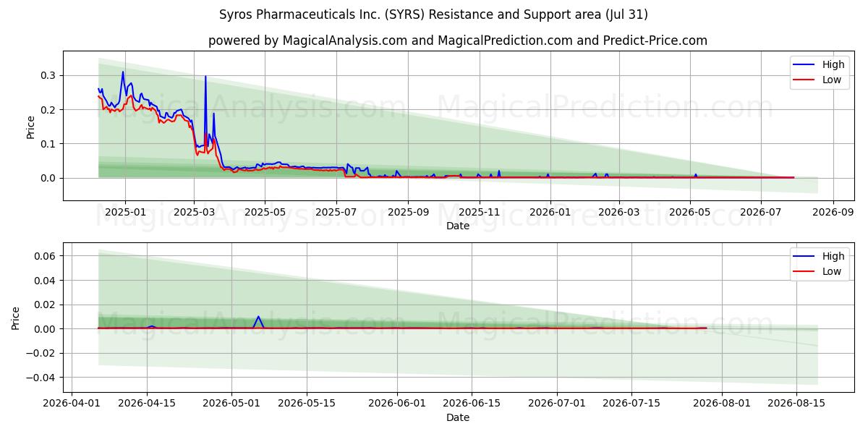Click the 2026-03 tick label

[619, 212]
